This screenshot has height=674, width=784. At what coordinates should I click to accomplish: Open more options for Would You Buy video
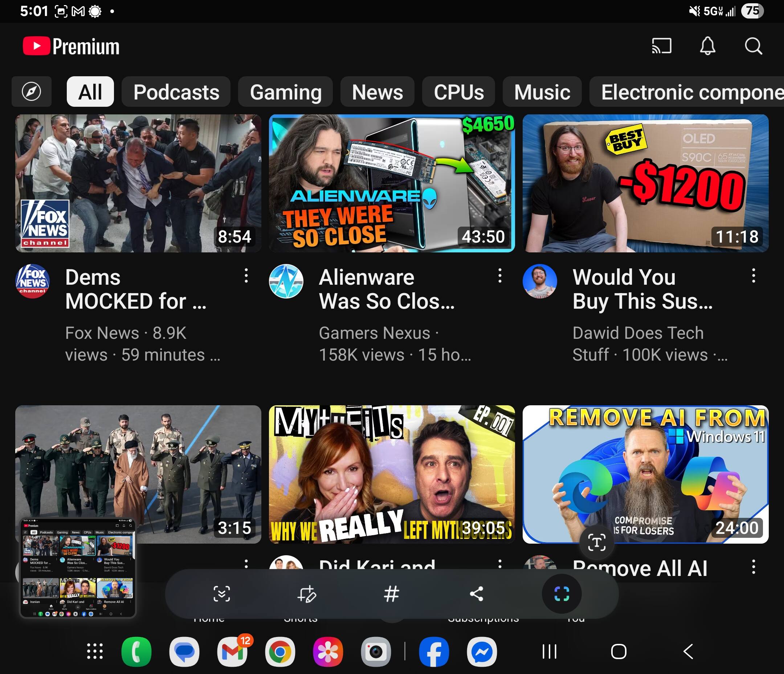(754, 276)
